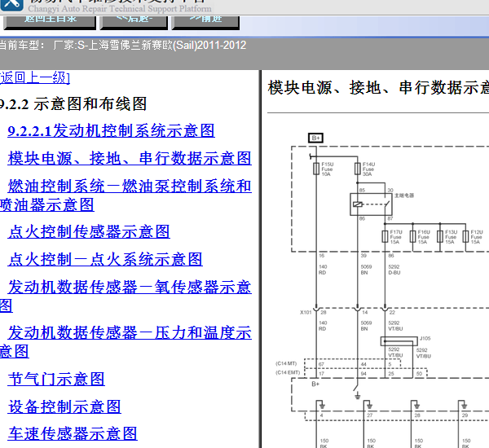The width and height of the screenshot is (489, 448).
Task: Open 模块电源、接地、串行数据示意图 link
Action: 130,158
